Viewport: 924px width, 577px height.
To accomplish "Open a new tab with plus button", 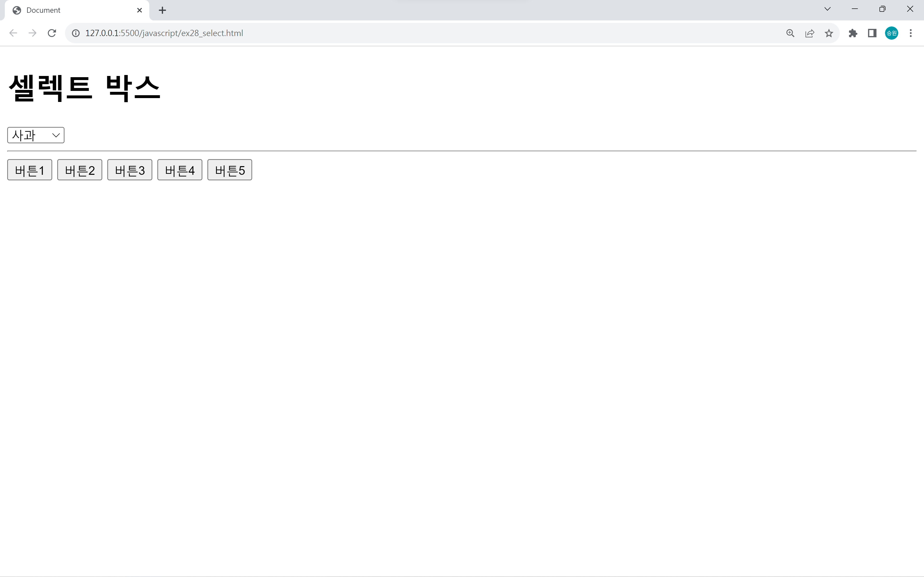I will tap(162, 10).
